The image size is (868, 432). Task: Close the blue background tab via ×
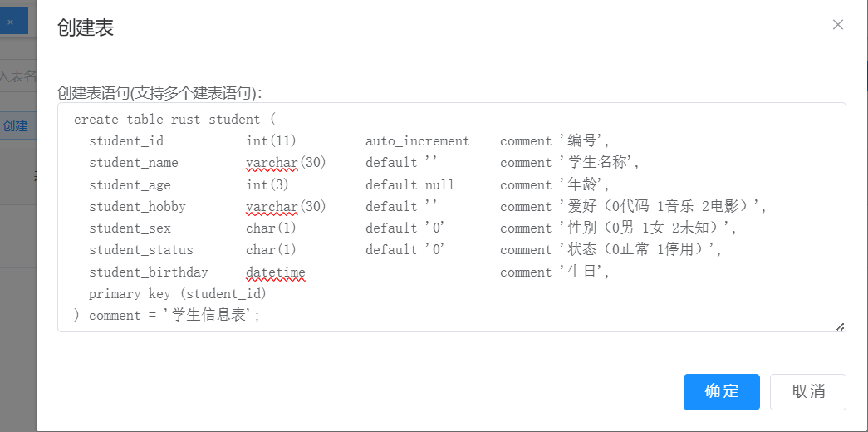(x=10, y=22)
